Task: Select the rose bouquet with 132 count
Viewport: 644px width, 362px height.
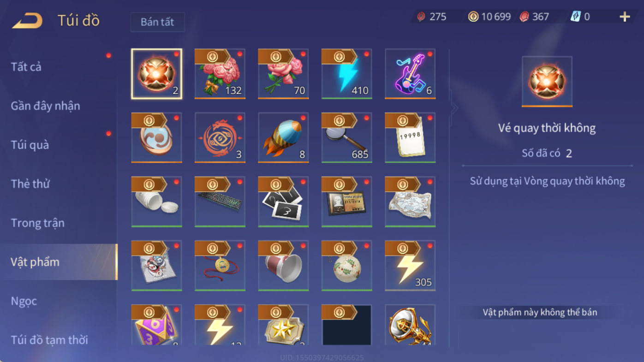Action: tap(220, 74)
